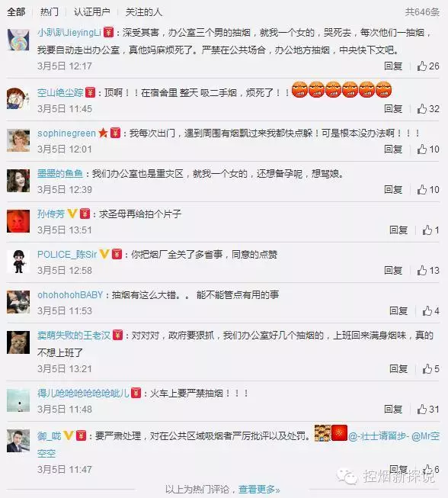Switch to the 热门 tab
Screen dimensions: 448x498
[x=50, y=12]
